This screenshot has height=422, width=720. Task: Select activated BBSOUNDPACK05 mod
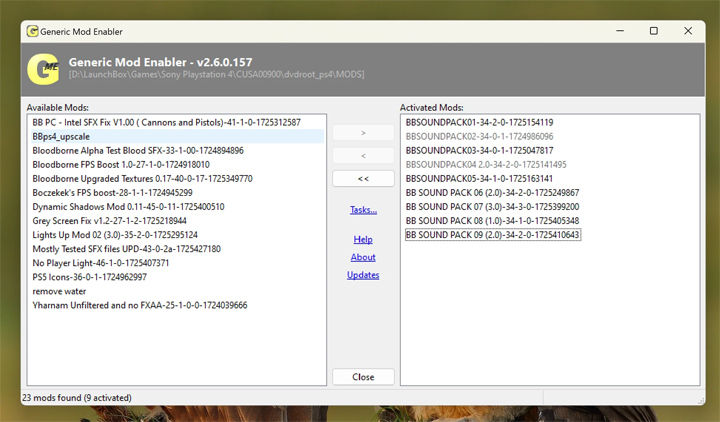(479, 179)
